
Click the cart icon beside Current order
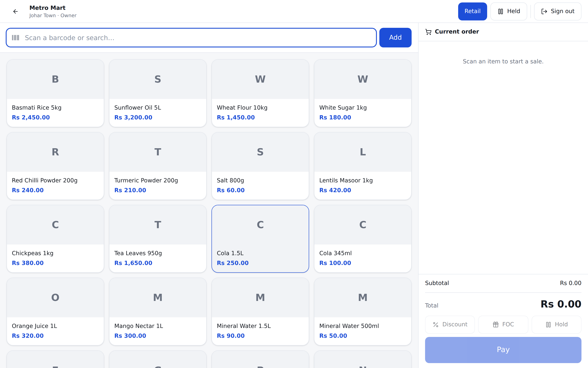point(428,32)
